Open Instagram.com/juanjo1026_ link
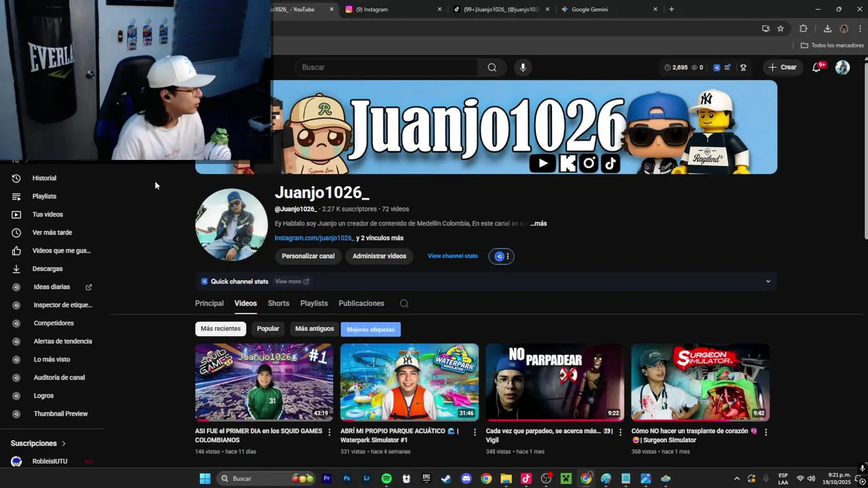 [x=314, y=238]
